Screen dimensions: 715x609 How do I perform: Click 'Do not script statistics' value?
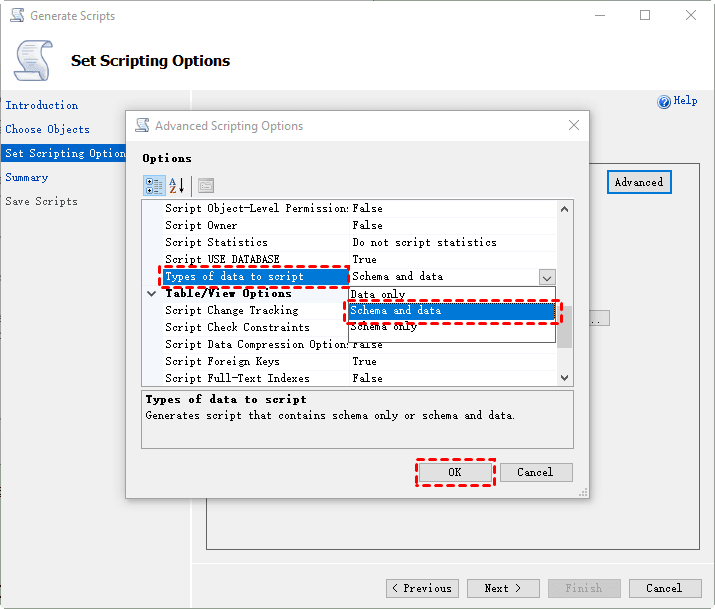click(x=424, y=243)
